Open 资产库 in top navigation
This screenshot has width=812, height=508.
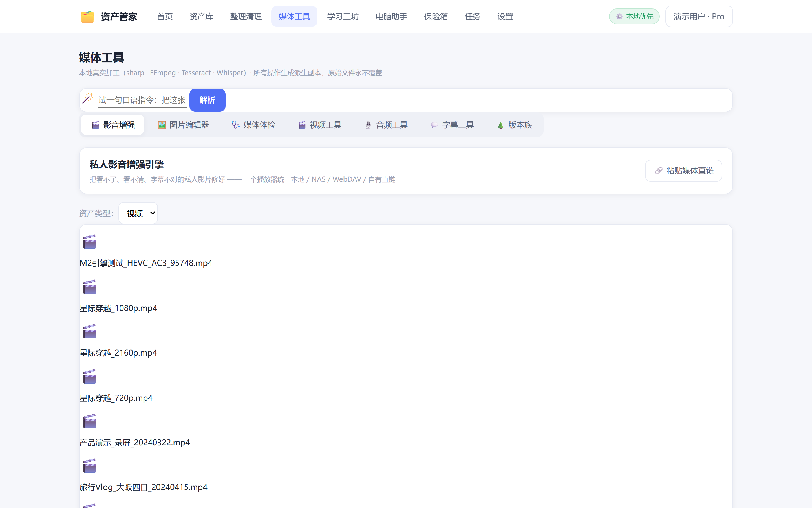click(x=201, y=16)
